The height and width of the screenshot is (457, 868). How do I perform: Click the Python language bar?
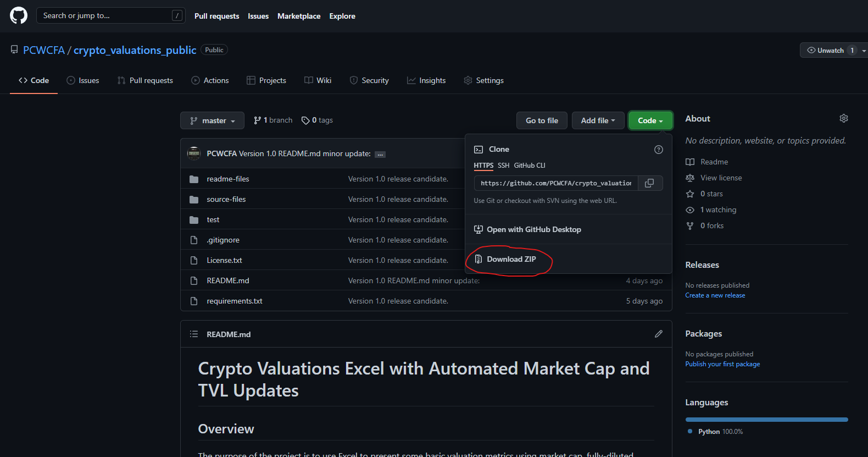766,420
